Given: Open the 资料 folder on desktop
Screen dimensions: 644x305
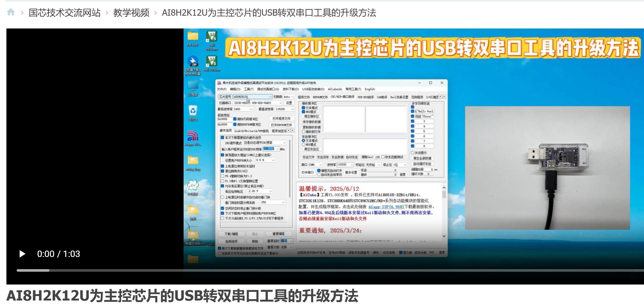Looking at the screenshot, I should pos(193,213).
